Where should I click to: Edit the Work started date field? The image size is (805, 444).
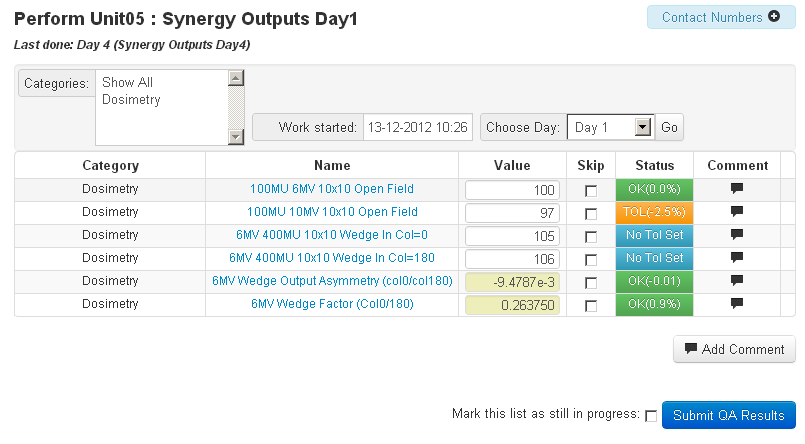(417, 128)
